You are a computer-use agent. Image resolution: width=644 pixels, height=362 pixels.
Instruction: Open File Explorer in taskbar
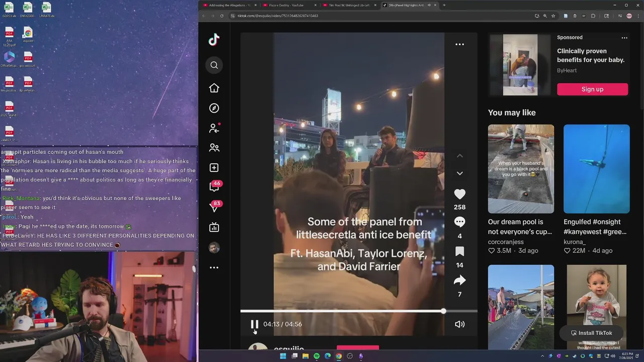pyautogui.click(x=305, y=356)
